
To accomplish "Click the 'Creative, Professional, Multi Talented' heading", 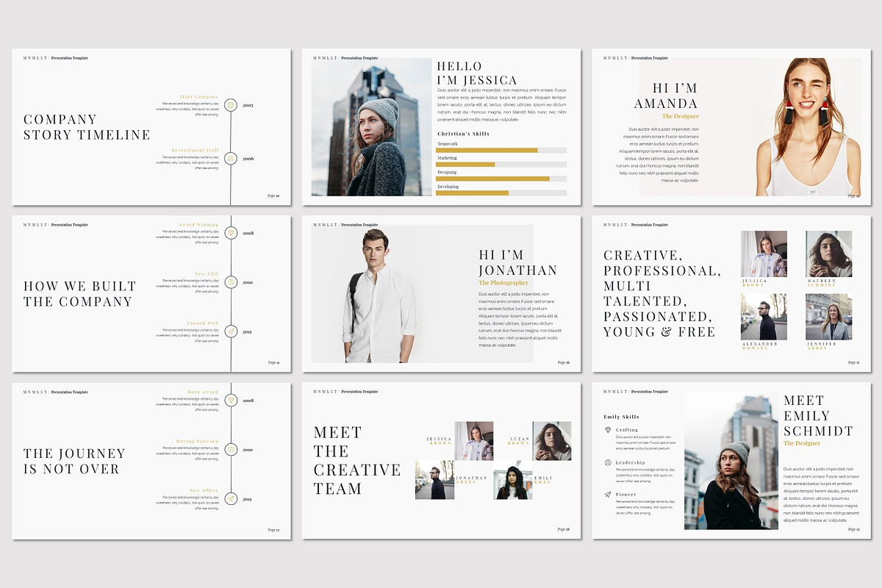I will tap(662, 293).
